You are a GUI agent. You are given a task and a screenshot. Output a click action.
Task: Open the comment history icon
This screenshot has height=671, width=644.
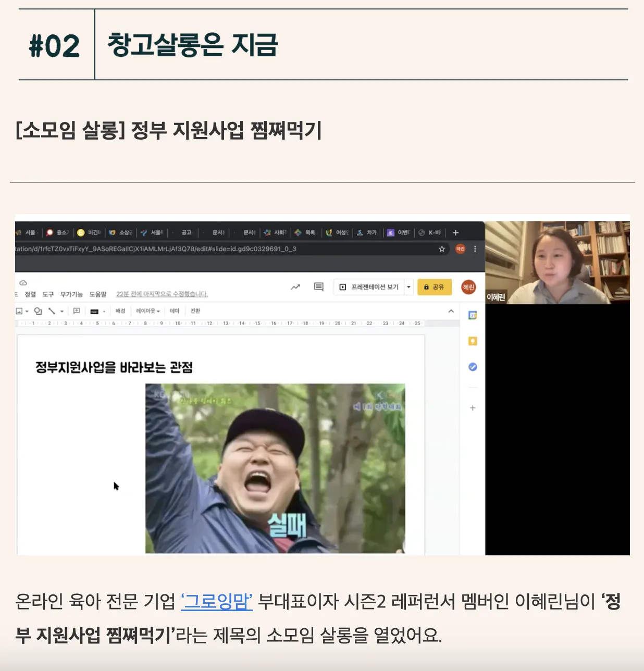[319, 287]
